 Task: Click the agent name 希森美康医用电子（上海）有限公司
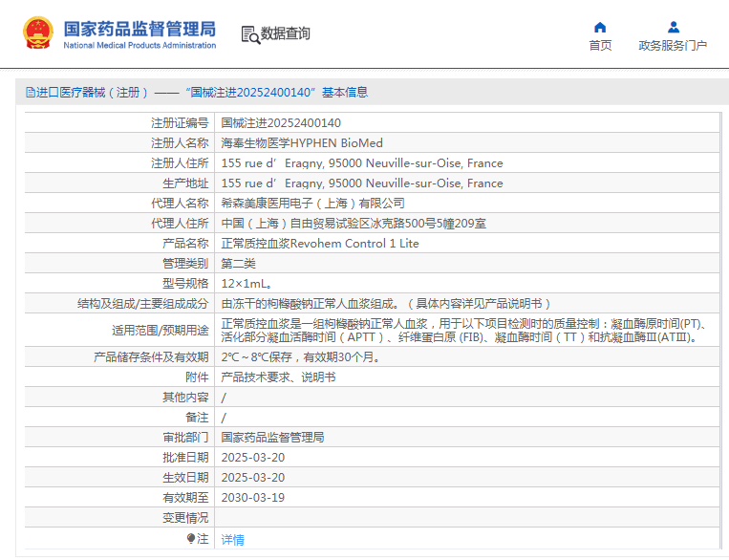(313, 204)
